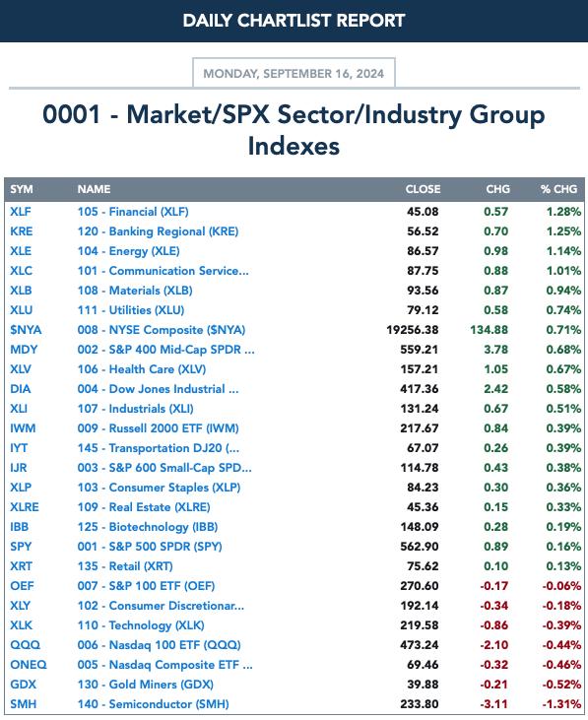Select the $NYA symbol link
Viewport: 588px width, 720px height.
[x=26, y=330]
